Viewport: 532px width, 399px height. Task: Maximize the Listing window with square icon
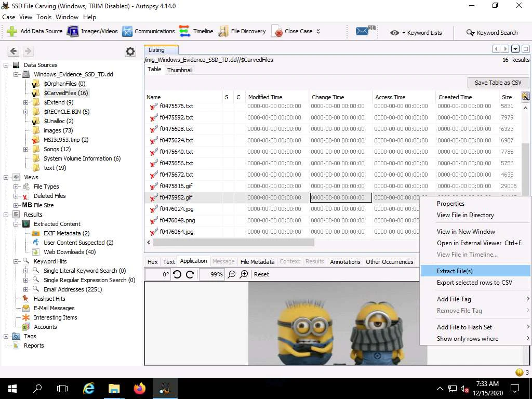pos(526,49)
